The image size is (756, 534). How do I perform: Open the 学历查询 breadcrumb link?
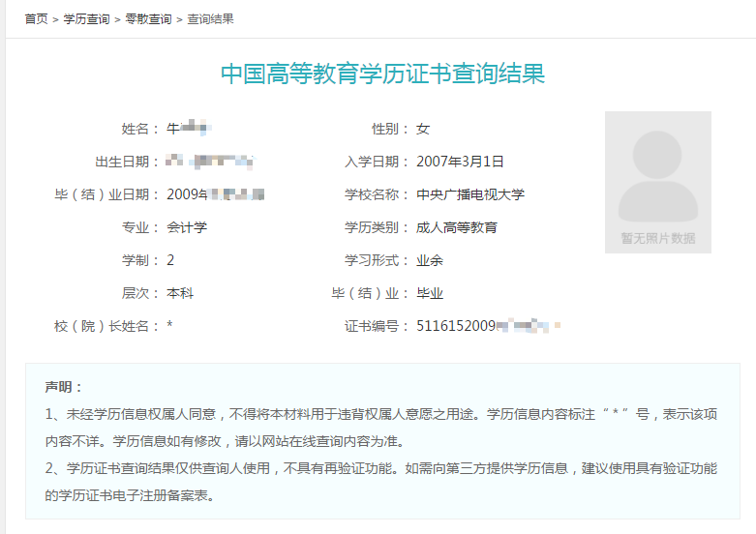pyautogui.click(x=86, y=18)
